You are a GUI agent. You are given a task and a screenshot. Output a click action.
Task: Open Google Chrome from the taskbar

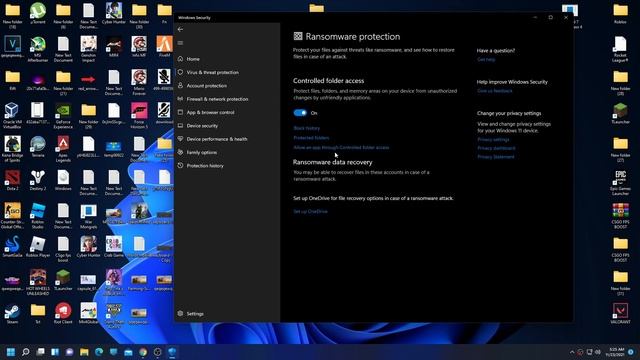point(143,352)
